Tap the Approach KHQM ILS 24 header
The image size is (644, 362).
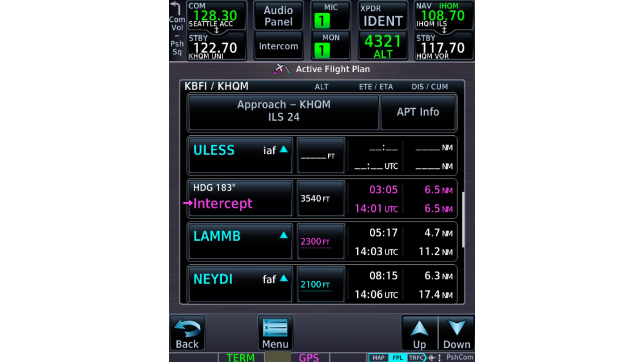[284, 112]
